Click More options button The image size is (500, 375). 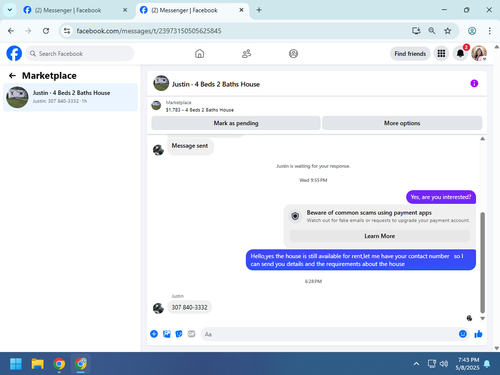(402, 123)
